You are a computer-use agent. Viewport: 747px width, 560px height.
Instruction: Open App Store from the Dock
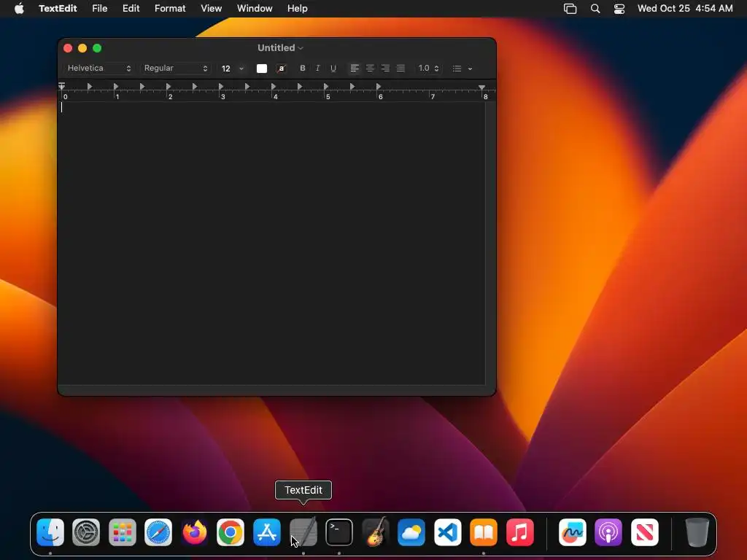click(x=267, y=532)
